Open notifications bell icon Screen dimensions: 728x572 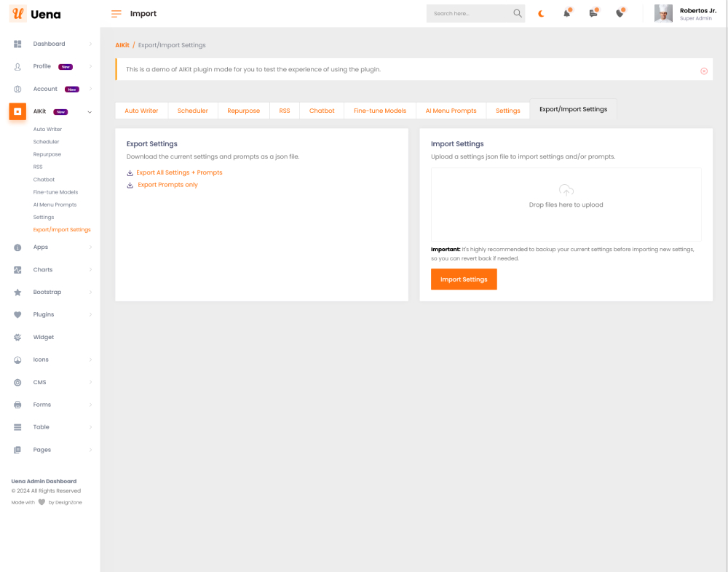[x=567, y=13]
